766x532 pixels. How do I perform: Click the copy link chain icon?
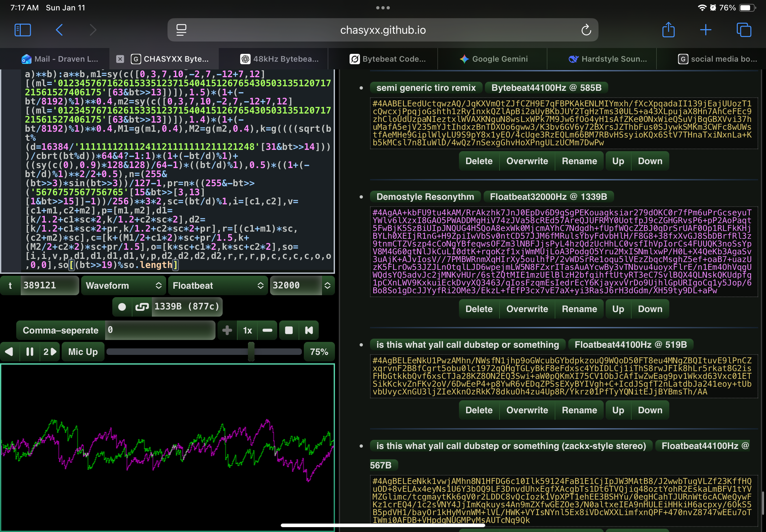point(142,307)
